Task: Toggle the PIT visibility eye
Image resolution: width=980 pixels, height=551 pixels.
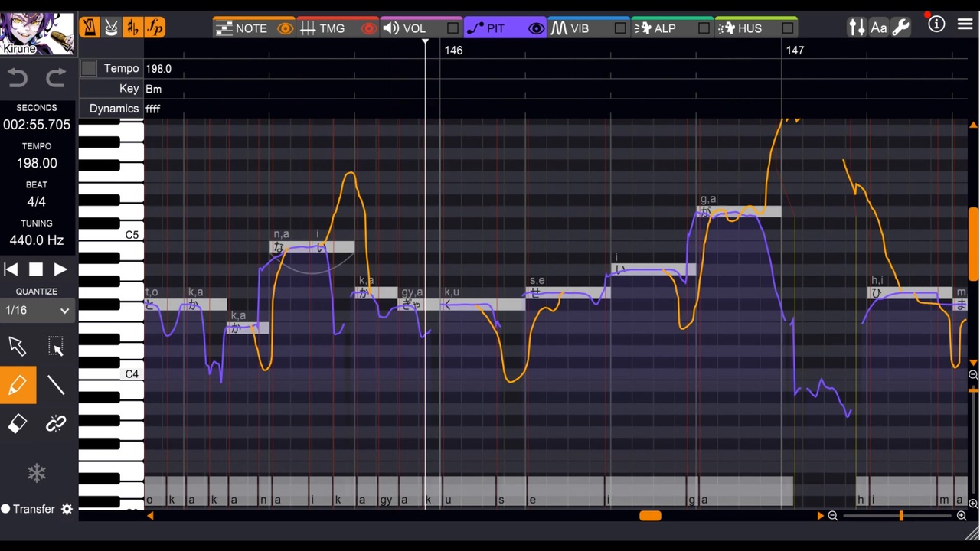Action: [536, 28]
